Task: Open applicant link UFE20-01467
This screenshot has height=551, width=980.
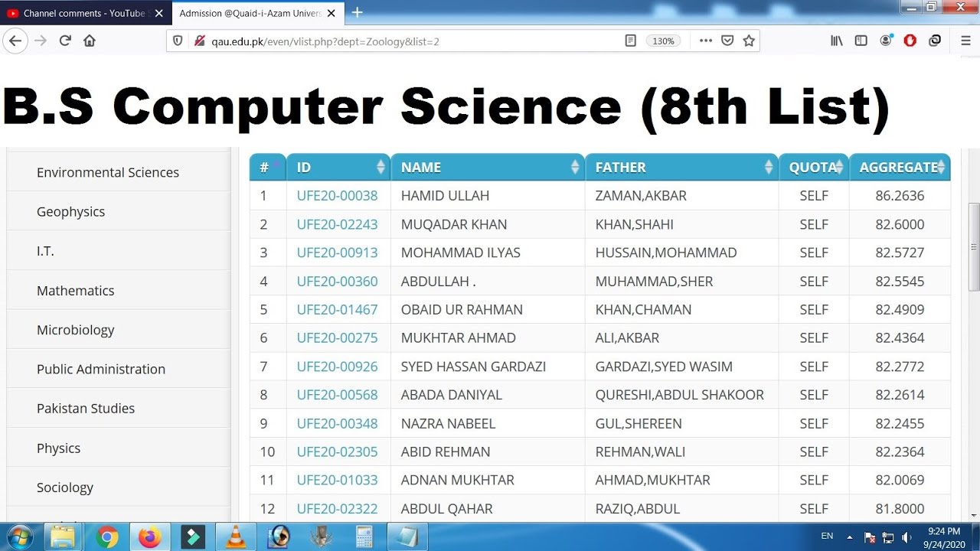Action: click(337, 309)
